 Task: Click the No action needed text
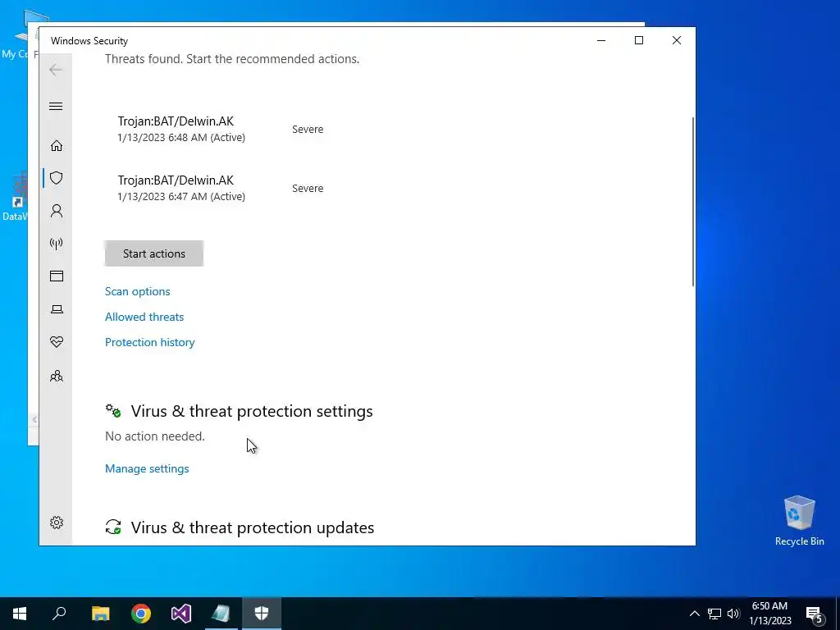tap(155, 436)
